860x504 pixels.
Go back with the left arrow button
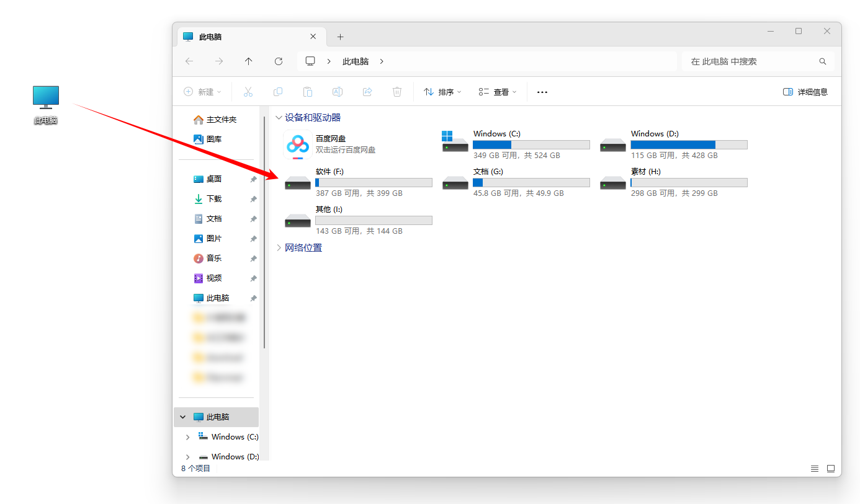[189, 61]
